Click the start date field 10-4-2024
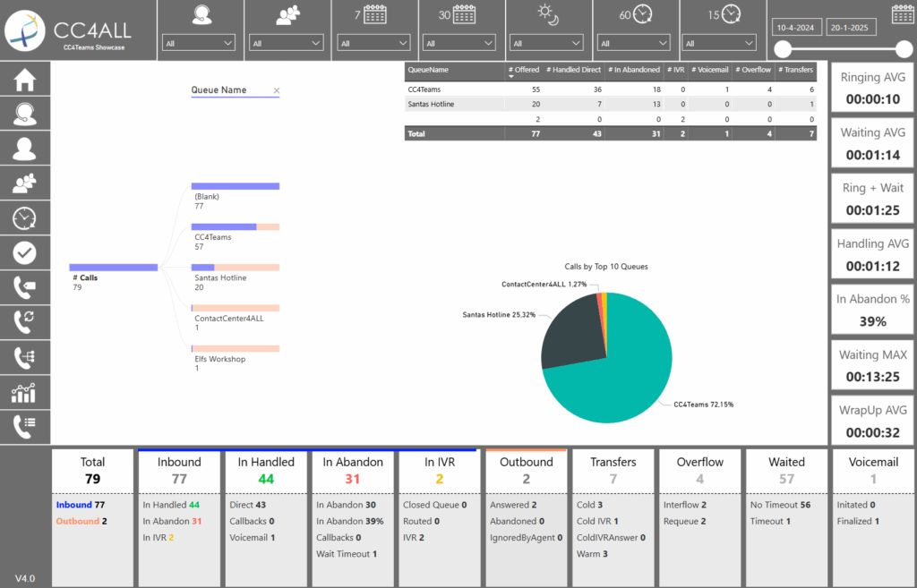 (x=796, y=27)
